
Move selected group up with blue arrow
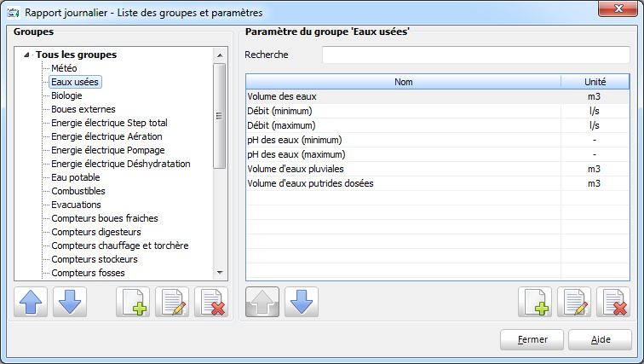click(31, 302)
